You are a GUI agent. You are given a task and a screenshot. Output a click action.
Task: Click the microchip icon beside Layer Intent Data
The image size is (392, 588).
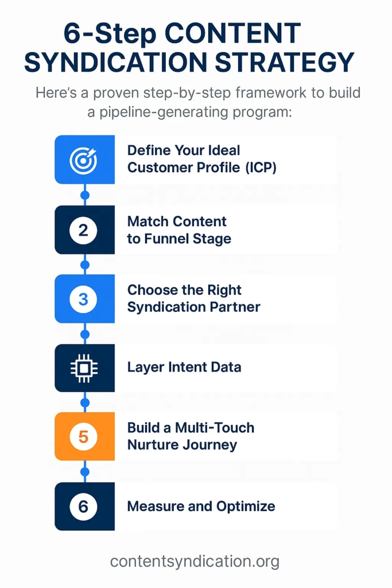click(x=84, y=367)
